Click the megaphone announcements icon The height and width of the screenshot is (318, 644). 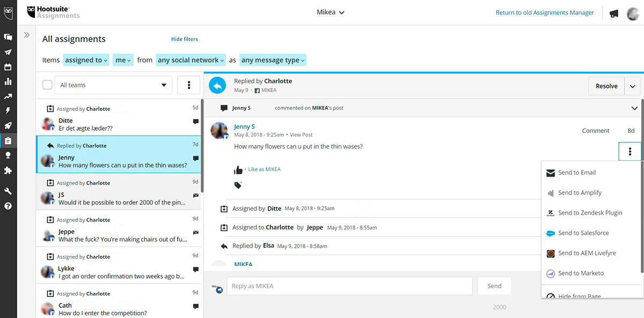614,13
